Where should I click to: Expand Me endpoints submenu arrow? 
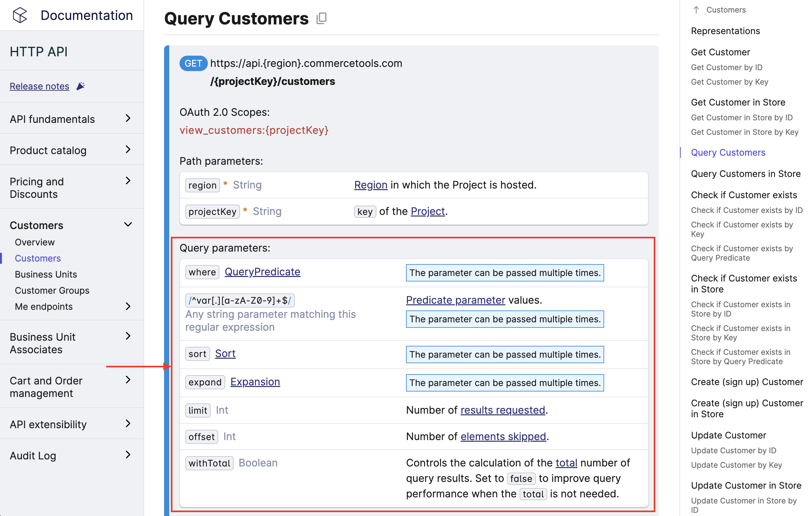(x=128, y=306)
